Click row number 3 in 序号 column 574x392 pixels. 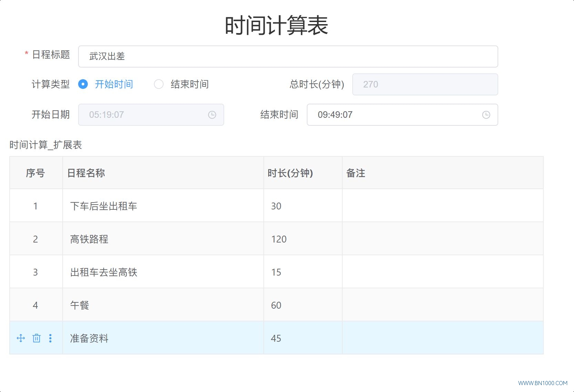[x=35, y=272]
